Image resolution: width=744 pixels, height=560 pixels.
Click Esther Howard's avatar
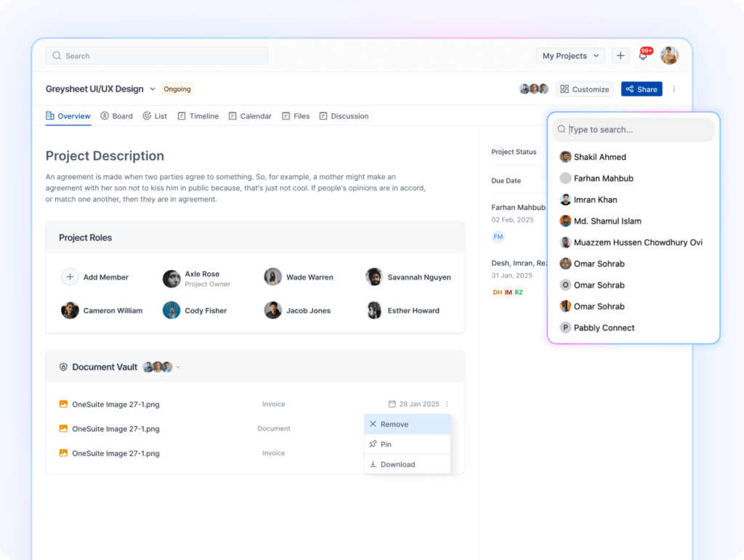374,311
